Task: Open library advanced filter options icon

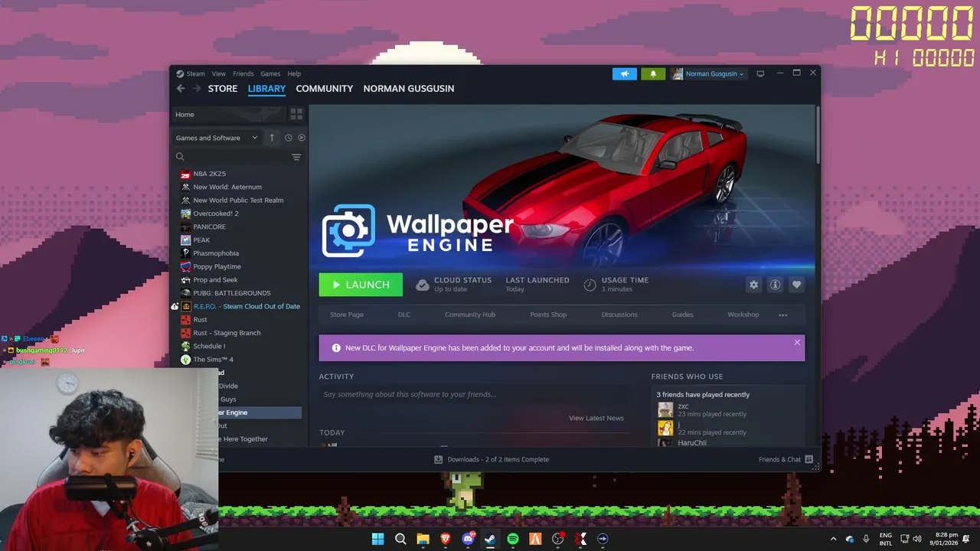Action: [296, 157]
